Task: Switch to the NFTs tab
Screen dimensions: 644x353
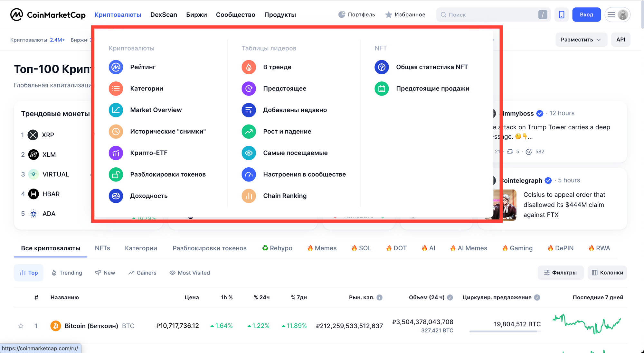Action: click(x=102, y=248)
